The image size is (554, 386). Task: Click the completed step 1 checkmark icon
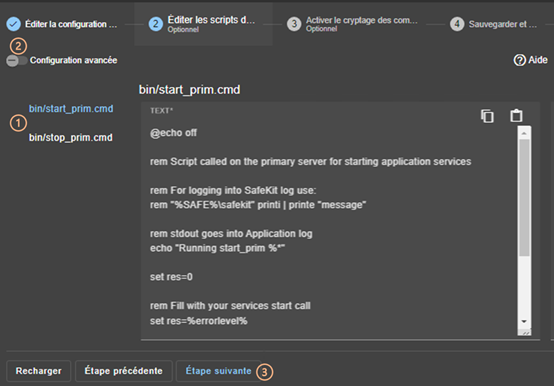pyautogui.click(x=13, y=24)
